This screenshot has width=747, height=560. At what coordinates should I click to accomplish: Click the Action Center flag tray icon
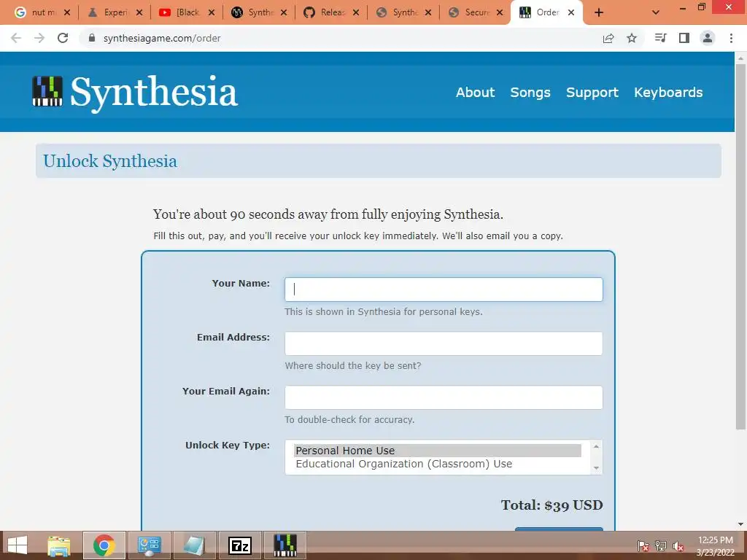point(643,546)
